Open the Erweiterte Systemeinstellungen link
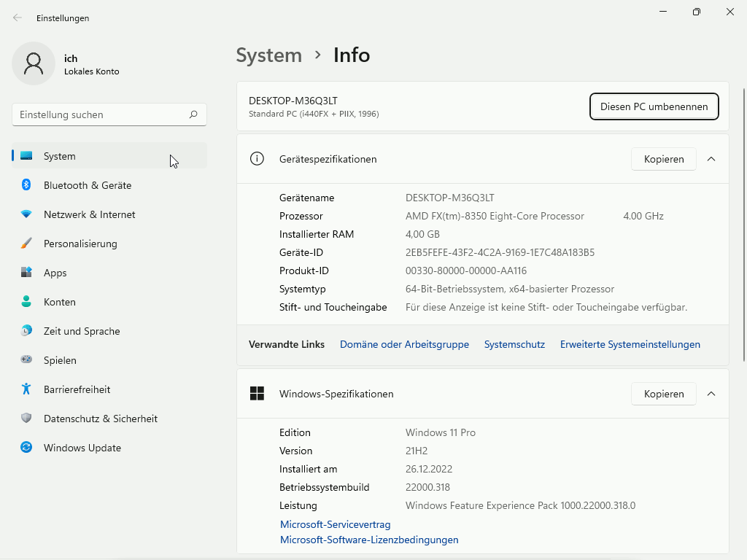The image size is (747, 560). (630, 344)
